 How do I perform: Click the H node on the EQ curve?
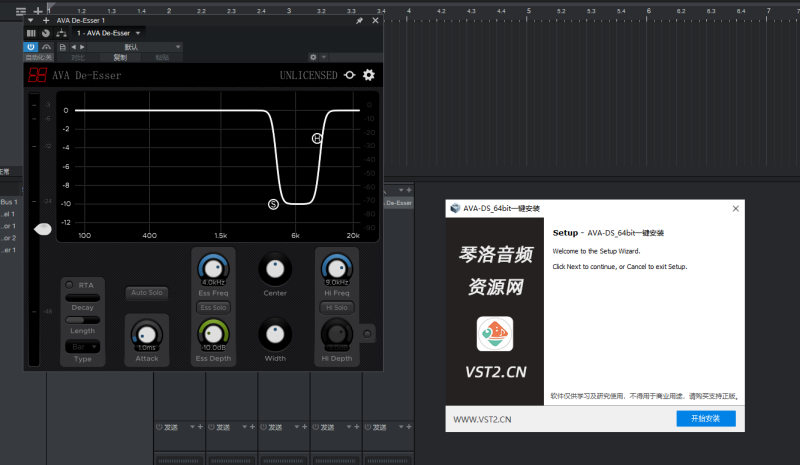pyautogui.click(x=317, y=138)
